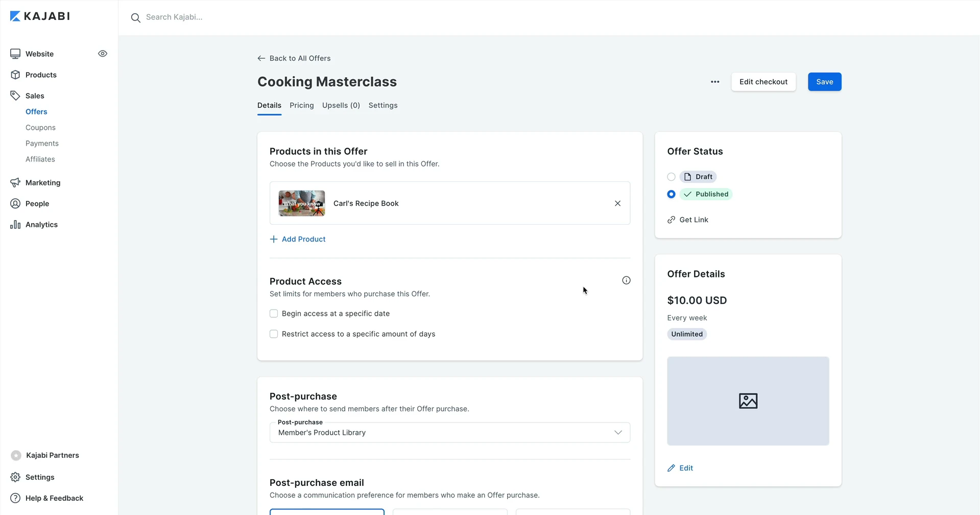This screenshot has height=515, width=980.
Task: Click the People avatar icon
Action: [15, 203]
